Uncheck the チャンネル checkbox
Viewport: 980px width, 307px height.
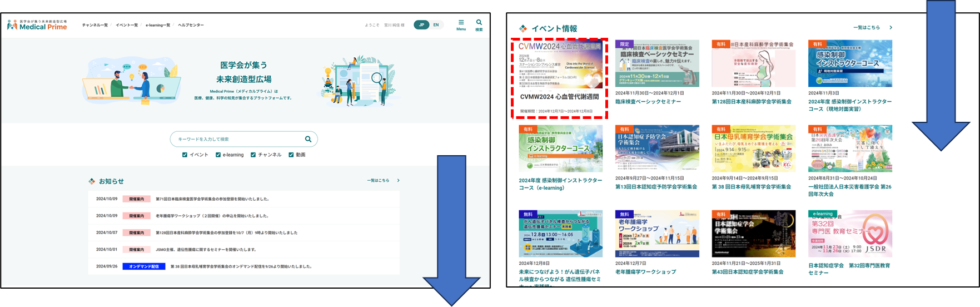pyautogui.click(x=253, y=155)
